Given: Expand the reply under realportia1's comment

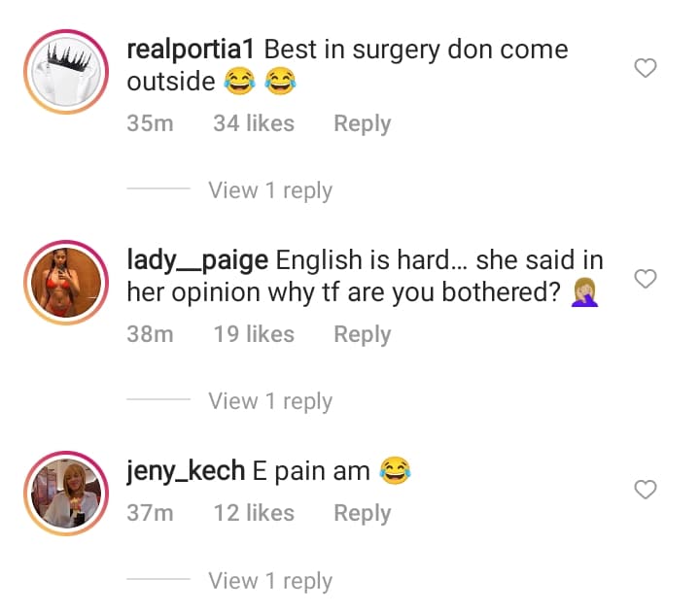Looking at the screenshot, I should click(269, 190).
